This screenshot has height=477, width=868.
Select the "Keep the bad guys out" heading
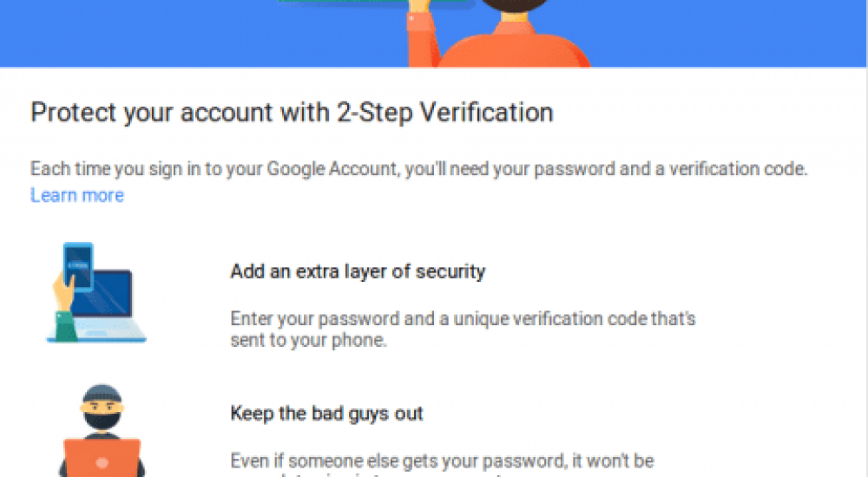pyautogui.click(x=326, y=413)
